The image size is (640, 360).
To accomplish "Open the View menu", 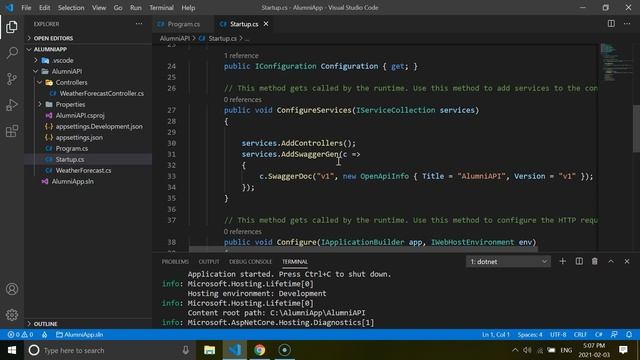I will click(99, 8).
